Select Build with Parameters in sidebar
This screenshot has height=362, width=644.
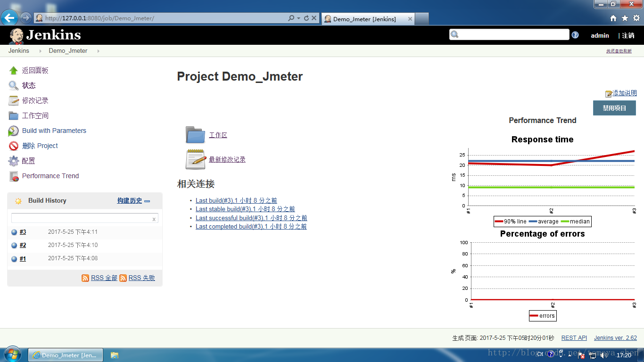[x=54, y=131]
